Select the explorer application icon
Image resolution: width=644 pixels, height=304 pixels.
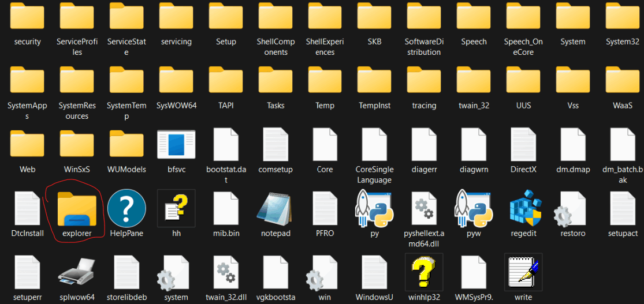(x=77, y=209)
